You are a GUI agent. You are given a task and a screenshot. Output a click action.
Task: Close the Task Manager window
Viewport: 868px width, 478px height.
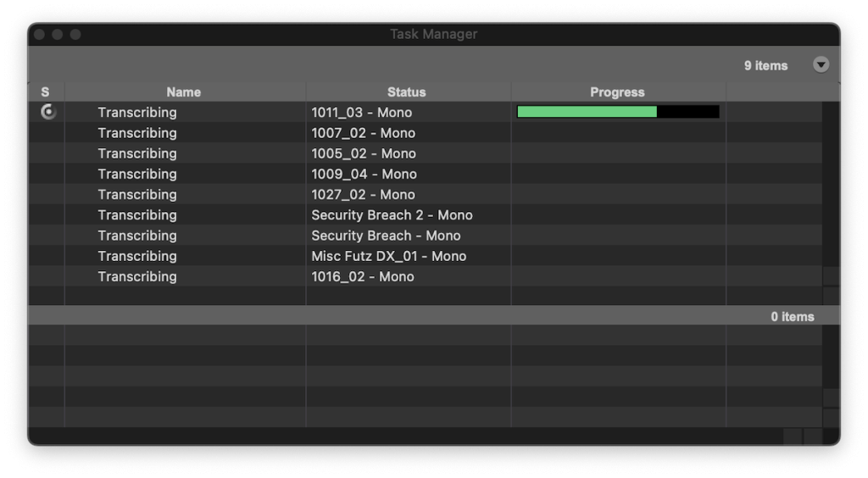(40, 35)
